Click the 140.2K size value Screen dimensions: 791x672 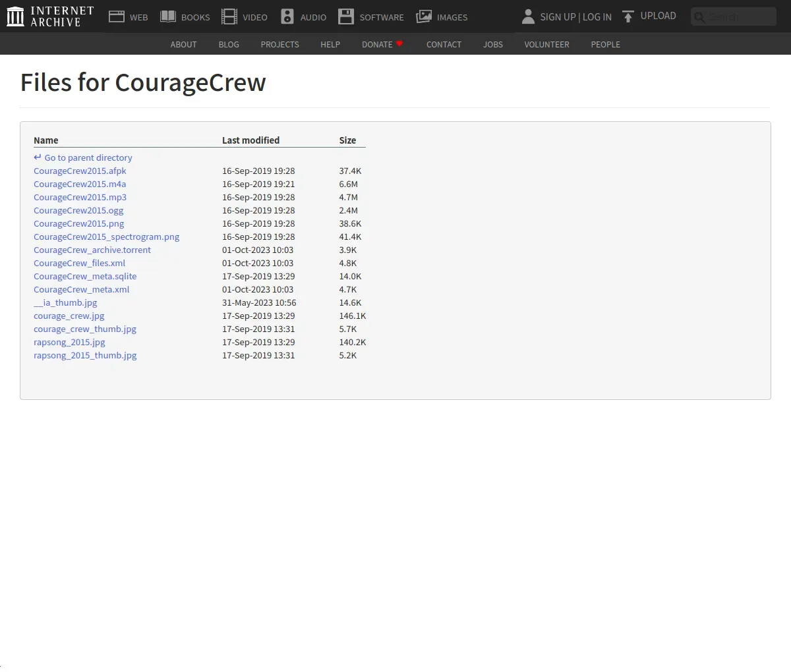tap(353, 343)
